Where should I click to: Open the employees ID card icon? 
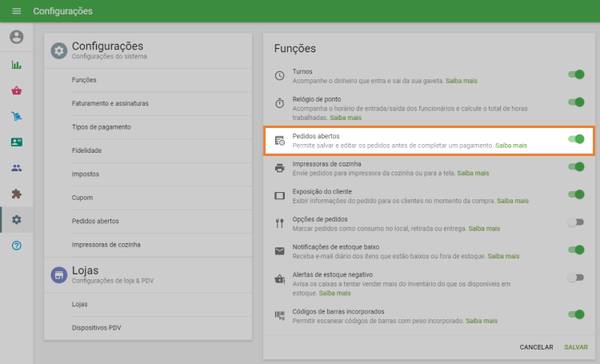click(17, 142)
